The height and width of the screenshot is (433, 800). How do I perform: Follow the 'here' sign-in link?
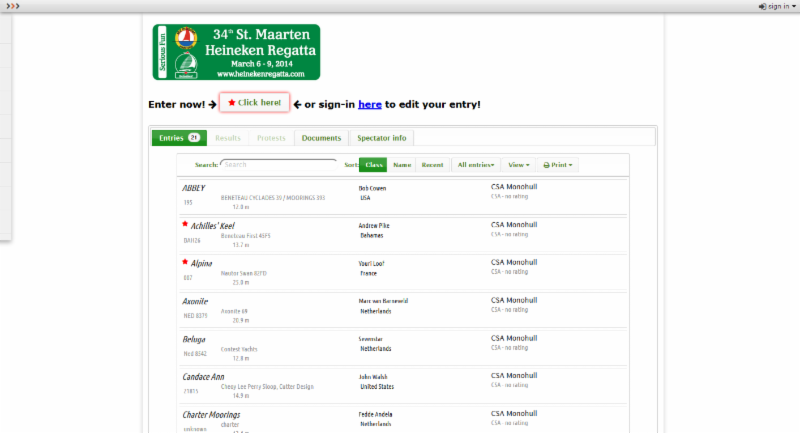(370, 103)
